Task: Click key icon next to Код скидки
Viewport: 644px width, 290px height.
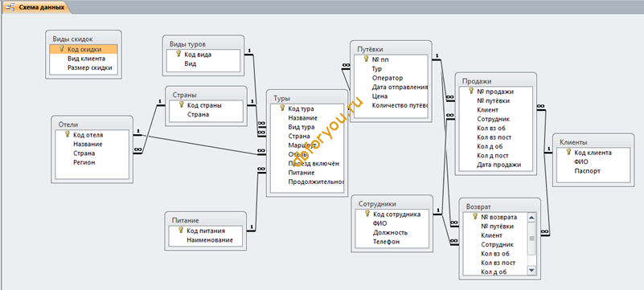Action: (62, 49)
